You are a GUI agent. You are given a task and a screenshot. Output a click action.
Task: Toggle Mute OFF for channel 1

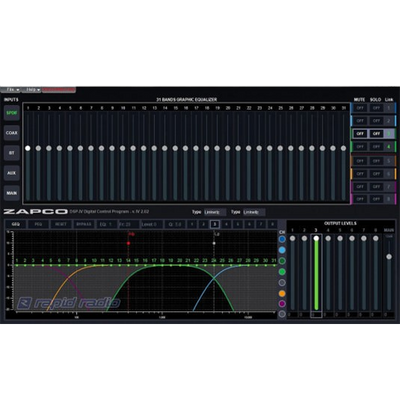(x=360, y=108)
